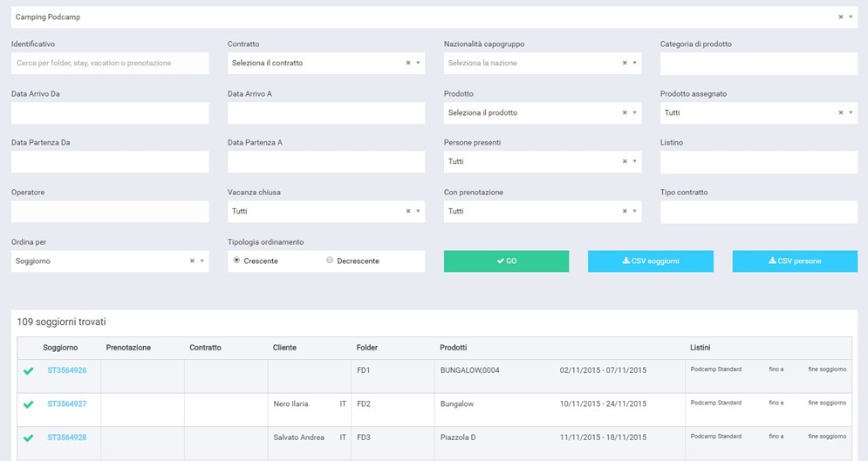Click green checkmark icon for ST3564926
The image size is (868, 461).
tap(29, 370)
